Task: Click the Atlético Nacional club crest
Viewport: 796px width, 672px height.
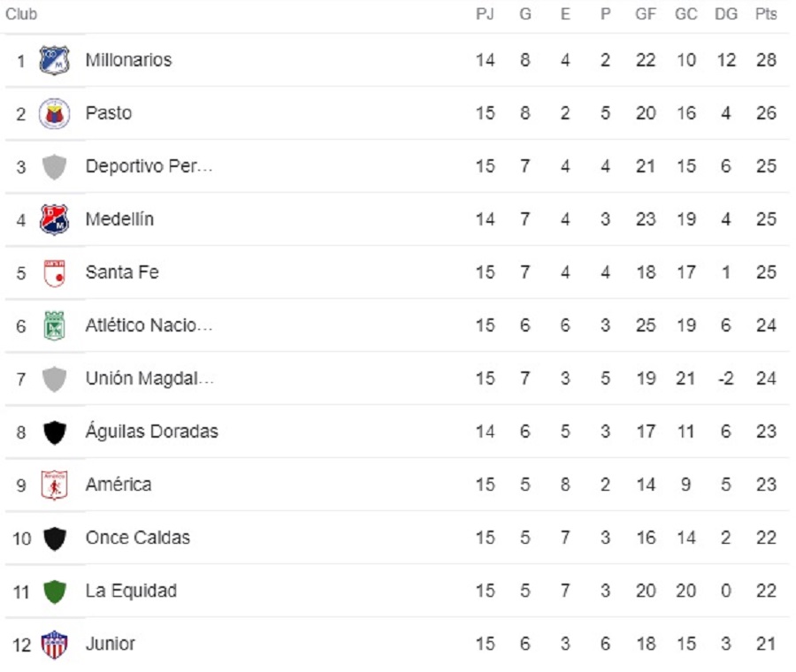Action: pos(55,325)
